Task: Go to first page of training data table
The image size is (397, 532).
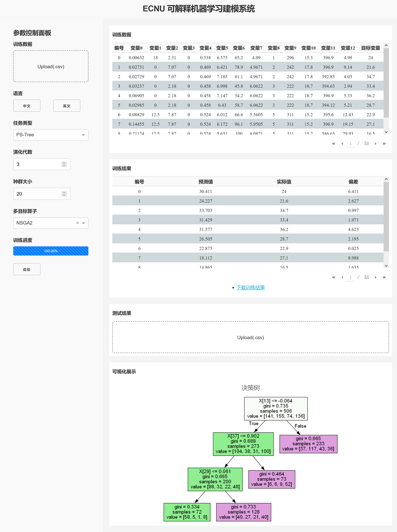Action: [x=334, y=144]
